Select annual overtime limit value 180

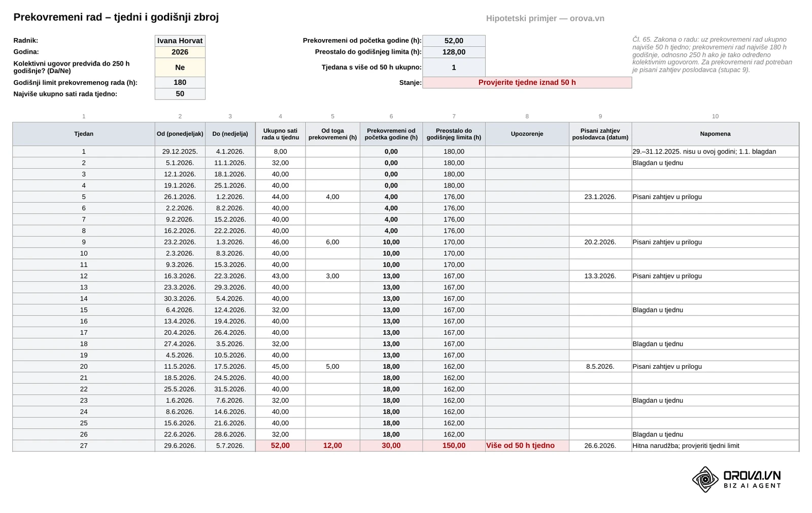pyautogui.click(x=180, y=82)
